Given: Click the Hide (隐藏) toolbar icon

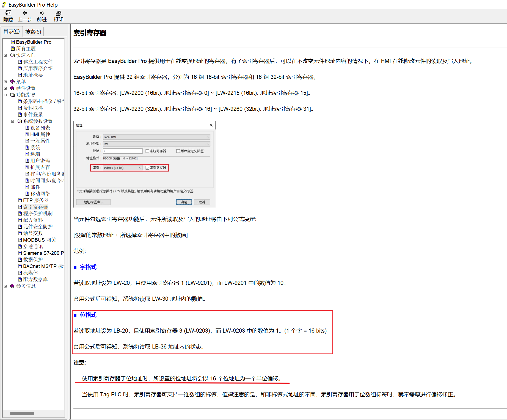Looking at the screenshot, I should click(x=8, y=13).
